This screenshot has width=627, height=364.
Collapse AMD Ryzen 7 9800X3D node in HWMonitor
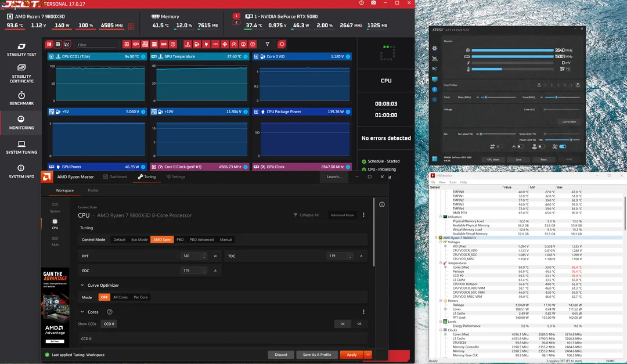point(436,238)
